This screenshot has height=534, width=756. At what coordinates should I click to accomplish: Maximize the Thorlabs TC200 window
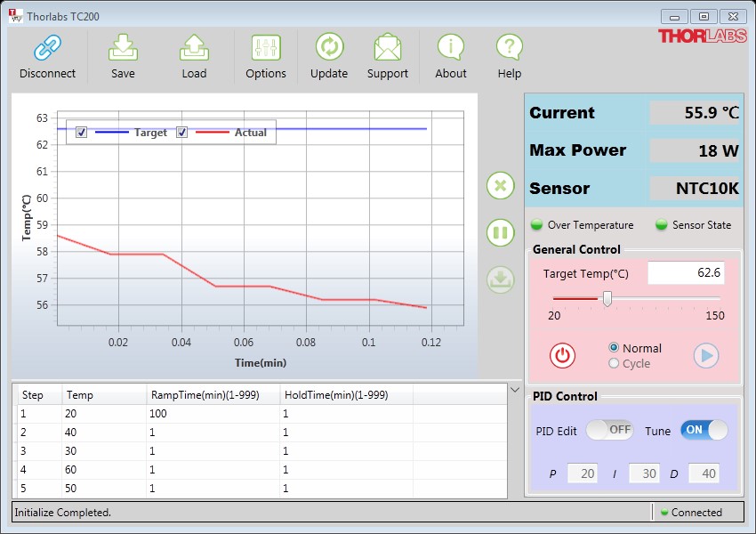704,17
